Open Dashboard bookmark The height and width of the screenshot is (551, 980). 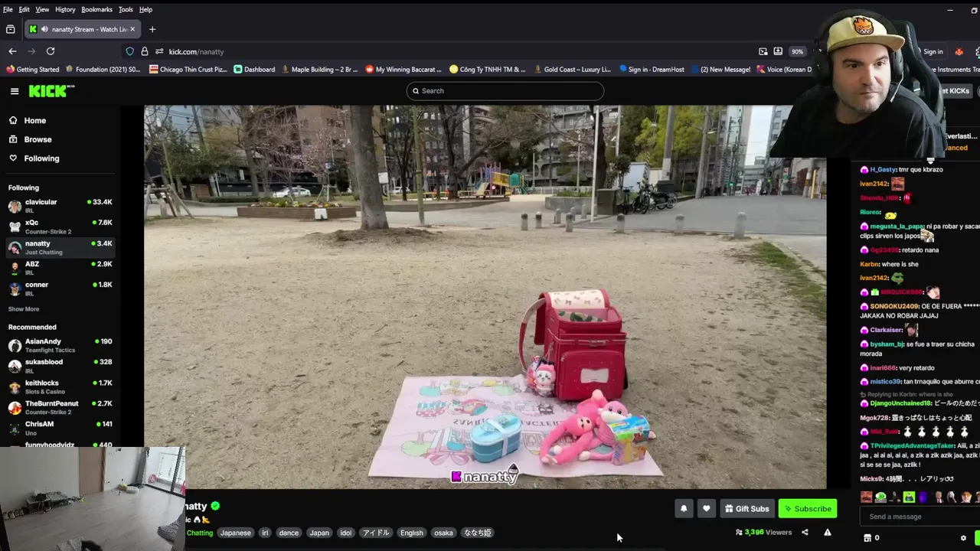tap(254, 69)
